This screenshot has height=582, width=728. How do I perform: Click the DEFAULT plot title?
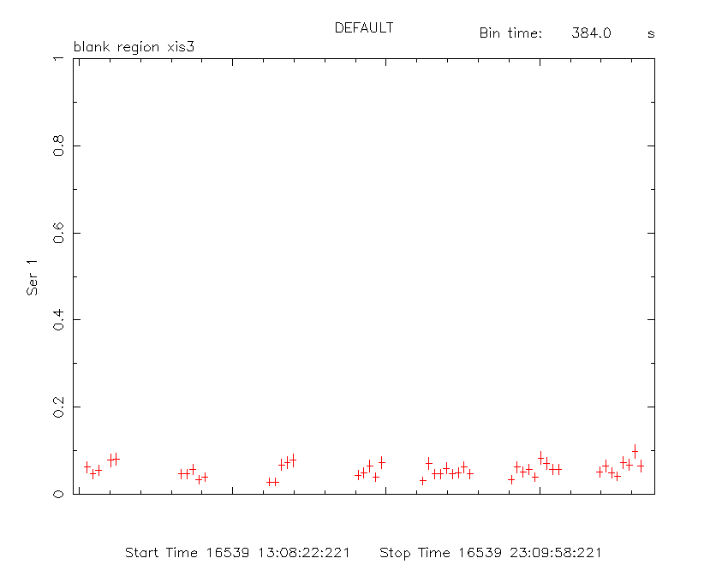pyautogui.click(x=363, y=28)
